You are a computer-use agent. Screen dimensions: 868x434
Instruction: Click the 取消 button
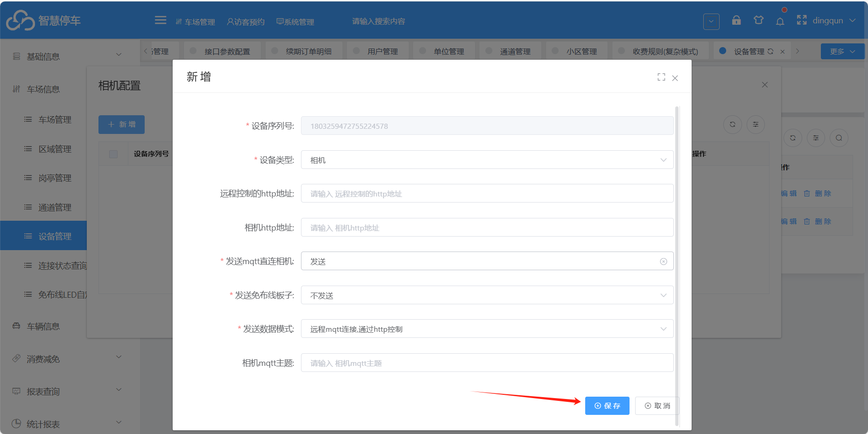click(657, 406)
